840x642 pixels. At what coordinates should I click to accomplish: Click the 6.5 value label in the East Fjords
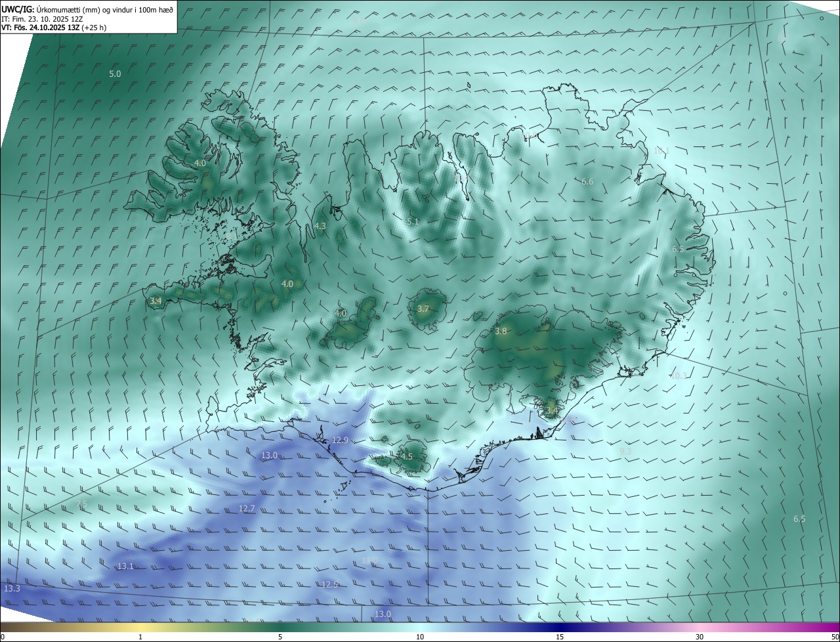point(678,249)
